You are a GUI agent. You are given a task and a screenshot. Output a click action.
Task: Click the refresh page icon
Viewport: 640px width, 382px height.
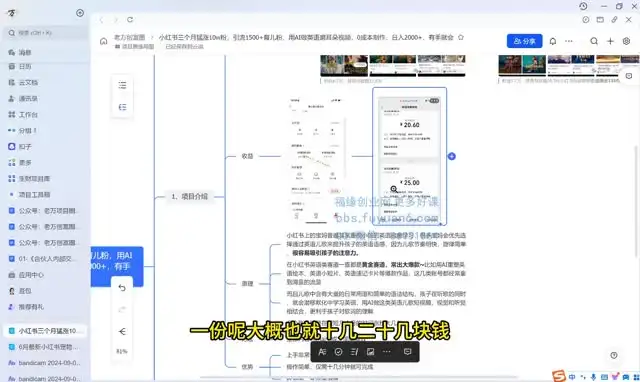[x=130, y=20]
